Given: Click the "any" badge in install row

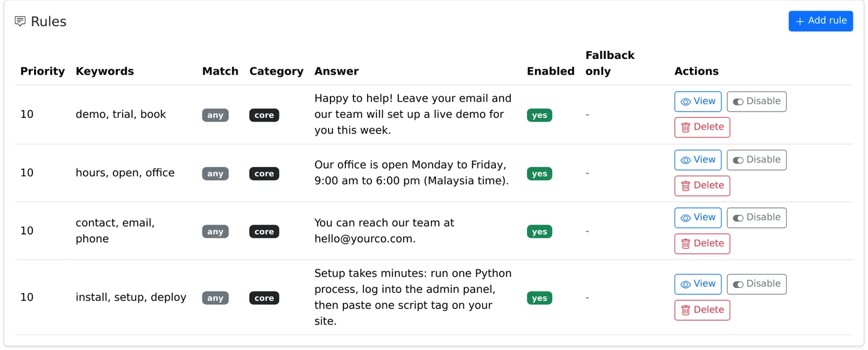Looking at the screenshot, I should click(x=215, y=298).
